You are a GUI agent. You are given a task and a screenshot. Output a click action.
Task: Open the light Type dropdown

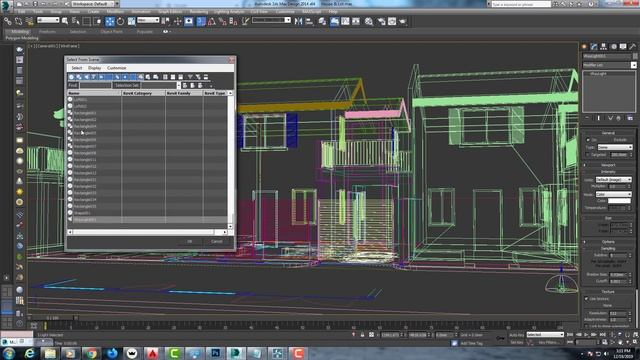pyautogui.click(x=615, y=147)
